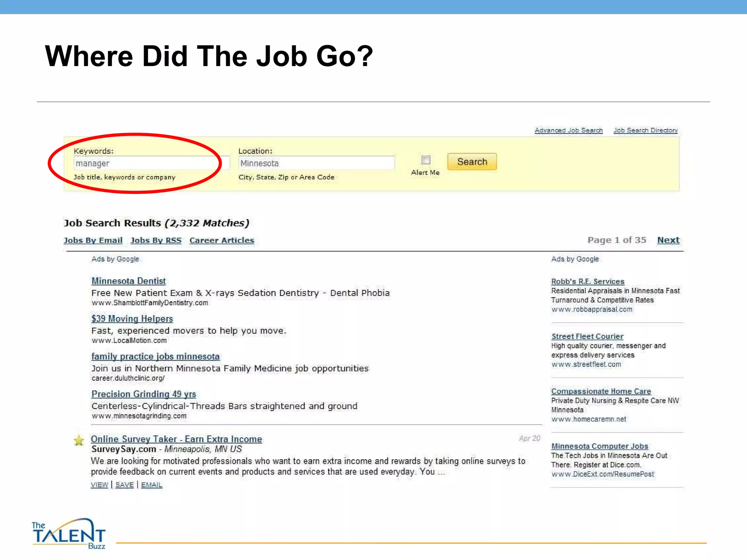Image resolution: width=747 pixels, height=560 pixels.
Task: Click the www.robbappraisal.com URL text
Action: click(x=592, y=309)
